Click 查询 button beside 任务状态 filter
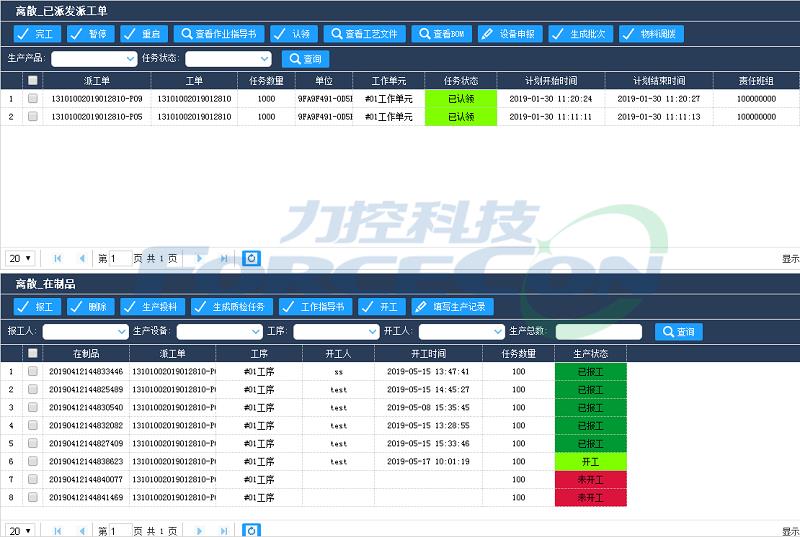This screenshot has width=800, height=537. (306, 59)
